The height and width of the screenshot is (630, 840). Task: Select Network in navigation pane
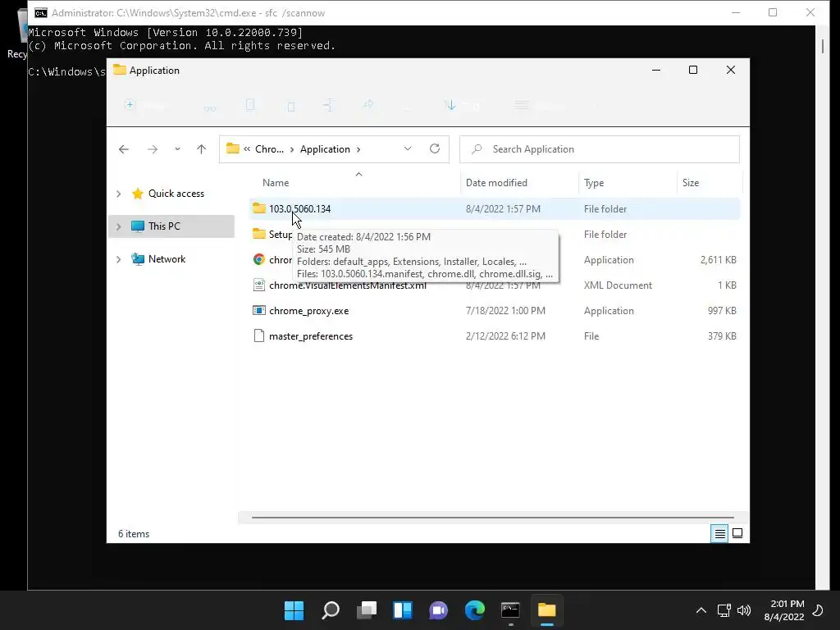pyautogui.click(x=167, y=259)
